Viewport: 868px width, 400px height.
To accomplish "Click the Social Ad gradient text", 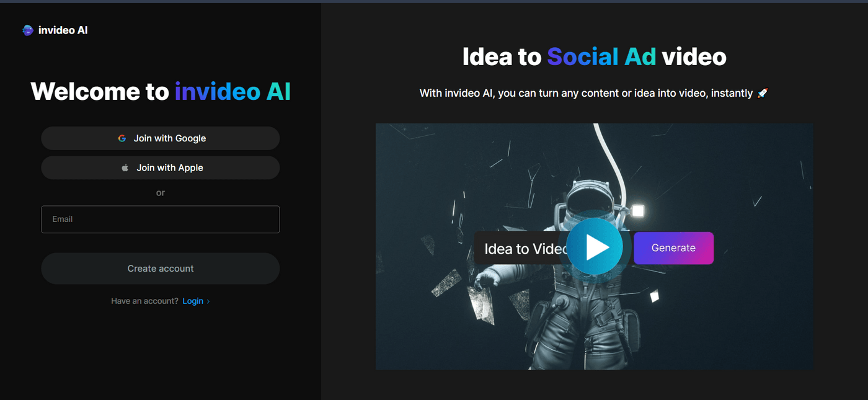I will coord(601,56).
